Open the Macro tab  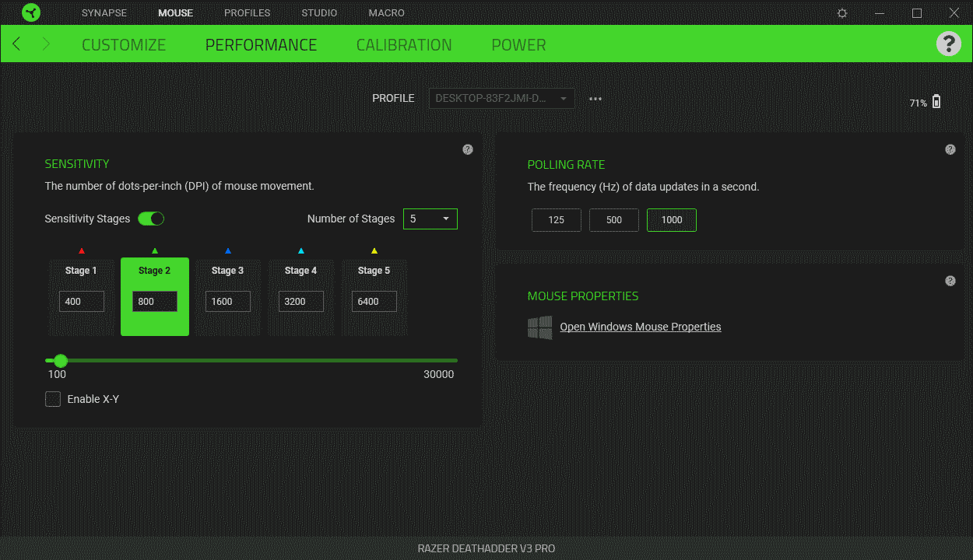(x=387, y=13)
